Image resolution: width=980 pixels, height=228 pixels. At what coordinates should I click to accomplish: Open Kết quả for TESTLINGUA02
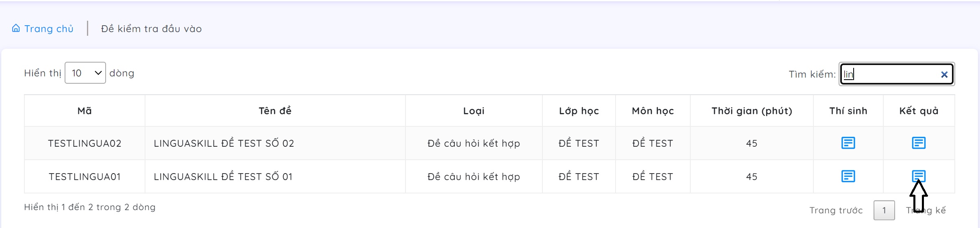[x=919, y=143]
